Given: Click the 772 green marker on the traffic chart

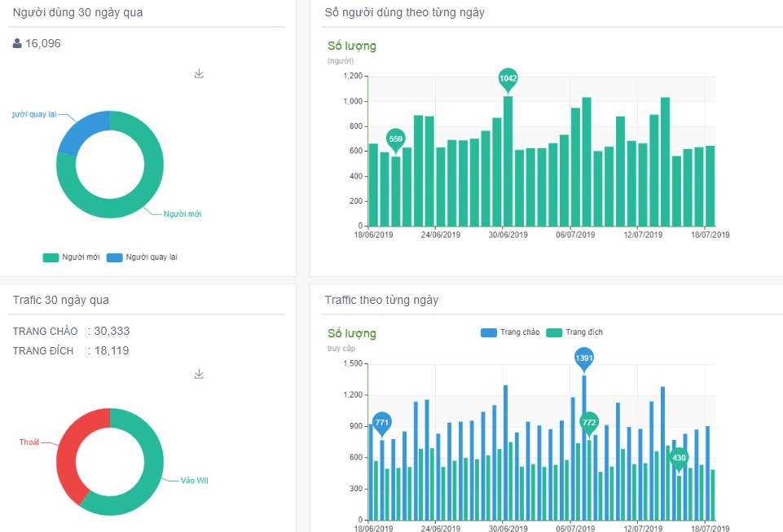Looking at the screenshot, I should [590, 423].
